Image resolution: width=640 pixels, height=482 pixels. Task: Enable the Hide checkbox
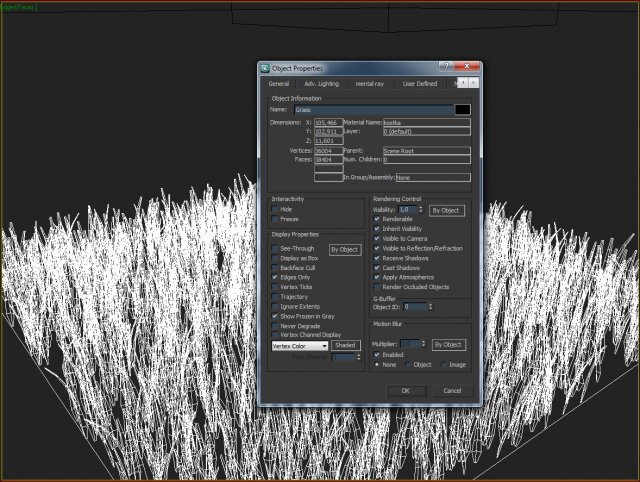275,209
